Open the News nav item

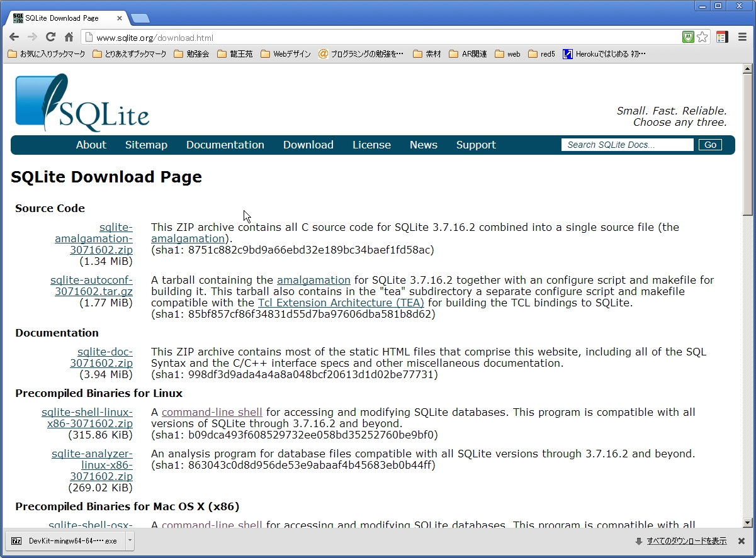coord(424,145)
